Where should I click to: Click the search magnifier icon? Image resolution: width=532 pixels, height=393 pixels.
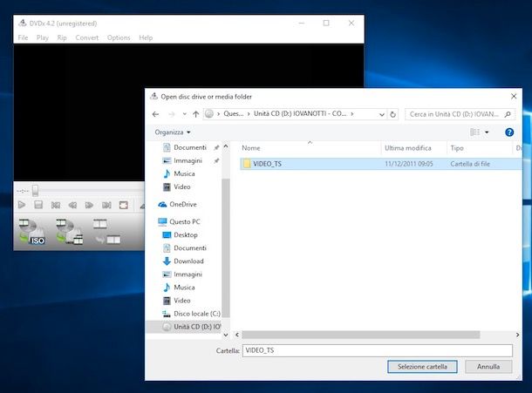click(508, 114)
